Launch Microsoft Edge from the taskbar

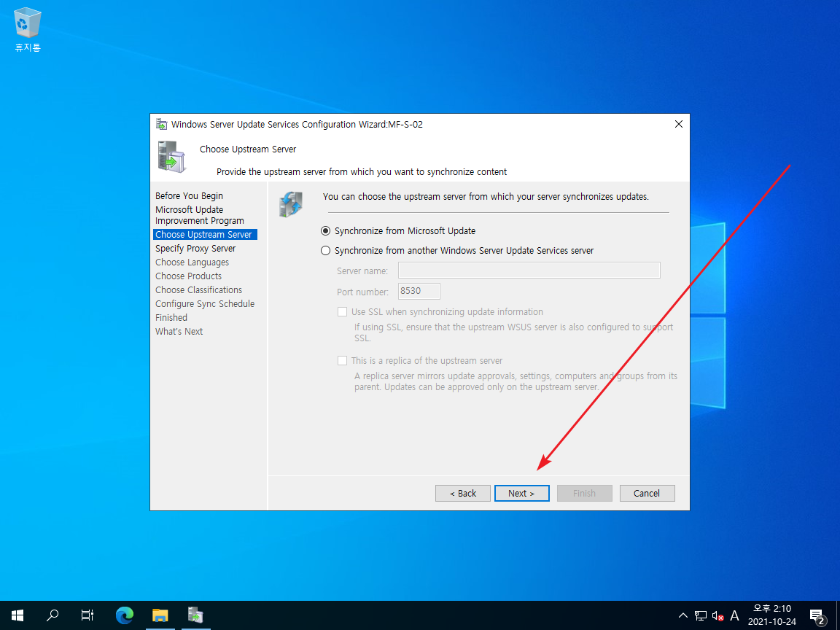coord(125,615)
